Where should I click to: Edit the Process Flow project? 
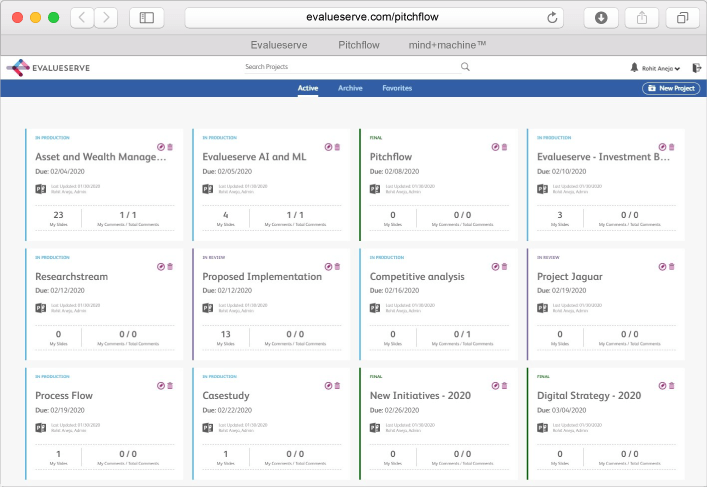coord(161,386)
